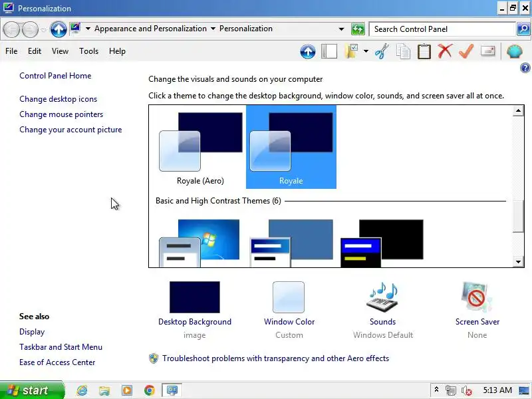Click the Cut scissors icon
The width and height of the screenshot is (532, 399).
point(382,52)
